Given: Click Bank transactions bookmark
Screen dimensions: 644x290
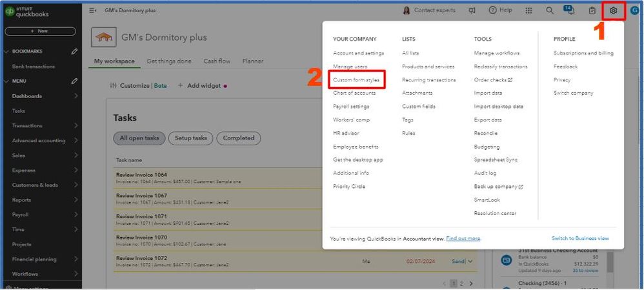Looking at the screenshot, I should point(34,67).
